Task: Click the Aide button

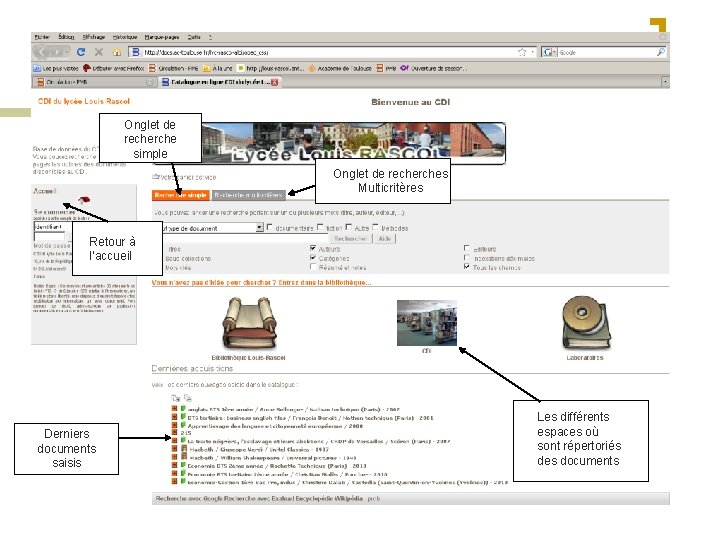Action: tap(385, 238)
